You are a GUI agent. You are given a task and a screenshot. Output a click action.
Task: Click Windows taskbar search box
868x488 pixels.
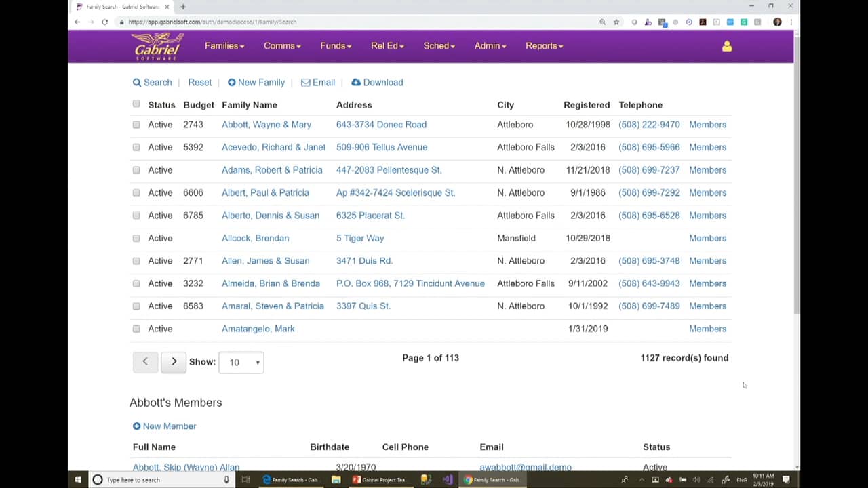pyautogui.click(x=160, y=479)
